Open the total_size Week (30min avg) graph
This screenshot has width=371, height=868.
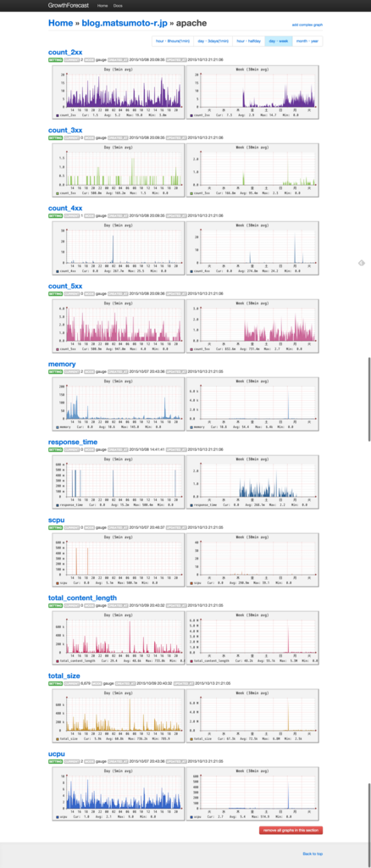(252, 715)
